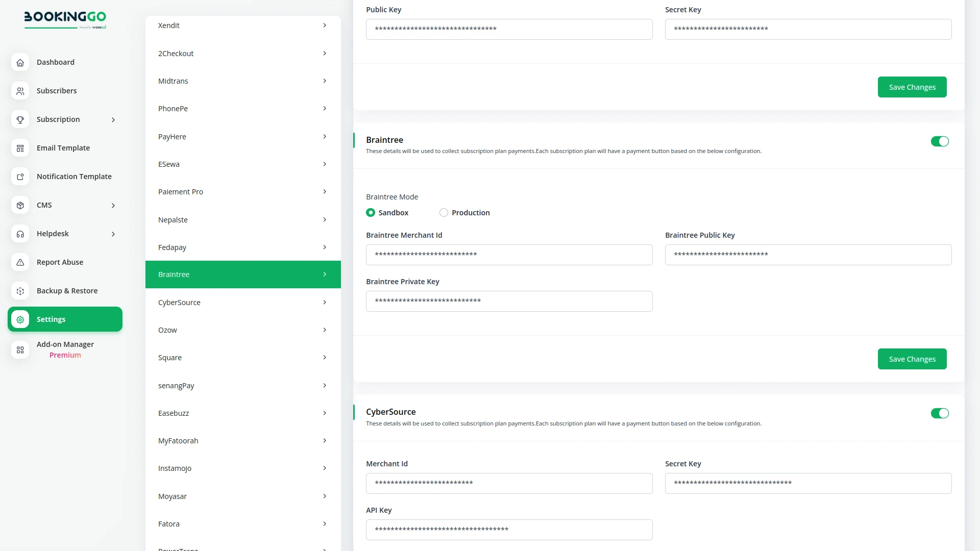The height and width of the screenshot is (551, 980).
Task: Click the Braintree Merchant Id input field
Action: (509, 255)
